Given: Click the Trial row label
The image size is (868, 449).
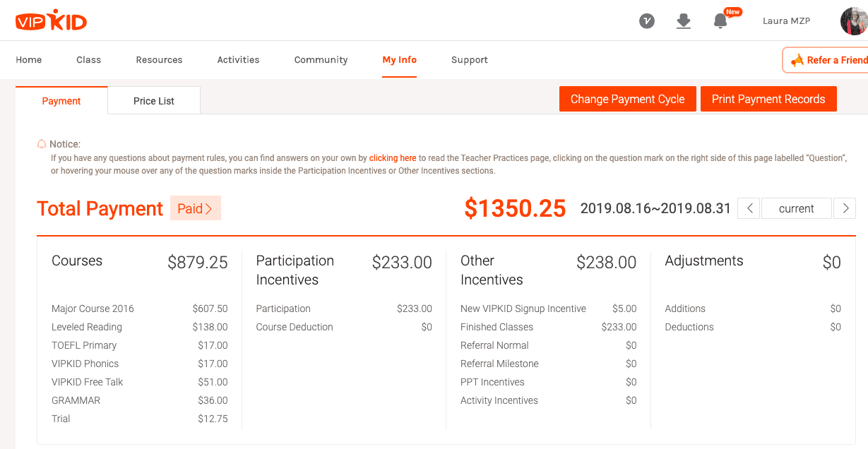Looking at the screenshot, I should point(61,419).
